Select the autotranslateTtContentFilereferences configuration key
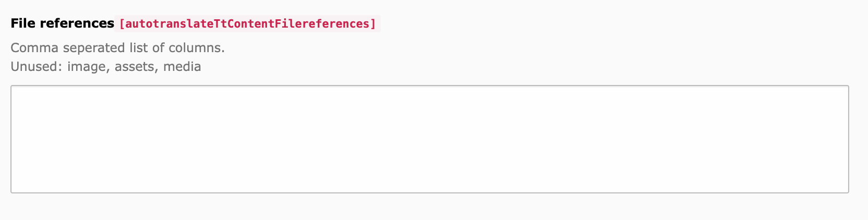868x220 pixels. coord(247,24)
